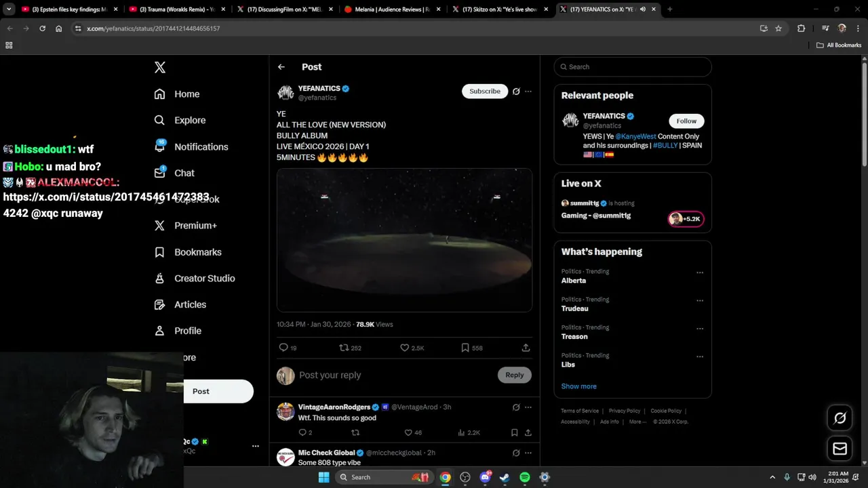Open Explore page

point(180,120)
